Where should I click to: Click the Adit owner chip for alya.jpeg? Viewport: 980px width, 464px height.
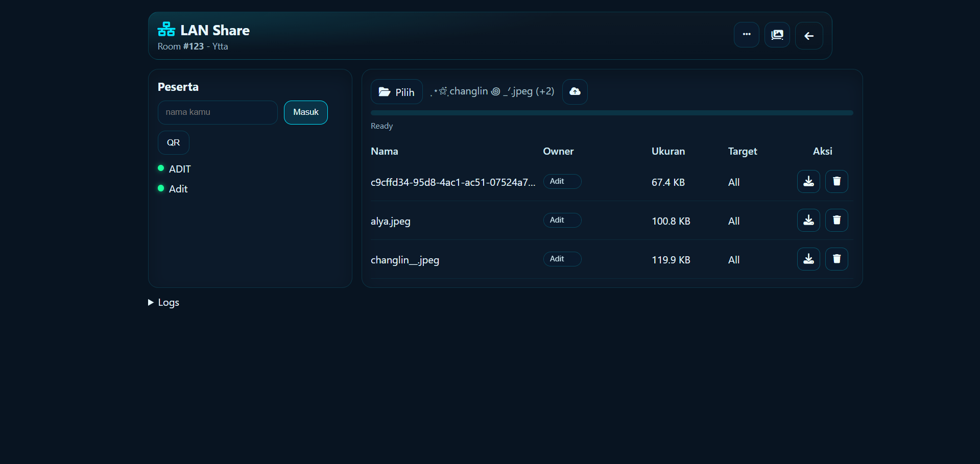tap(562, 220)
